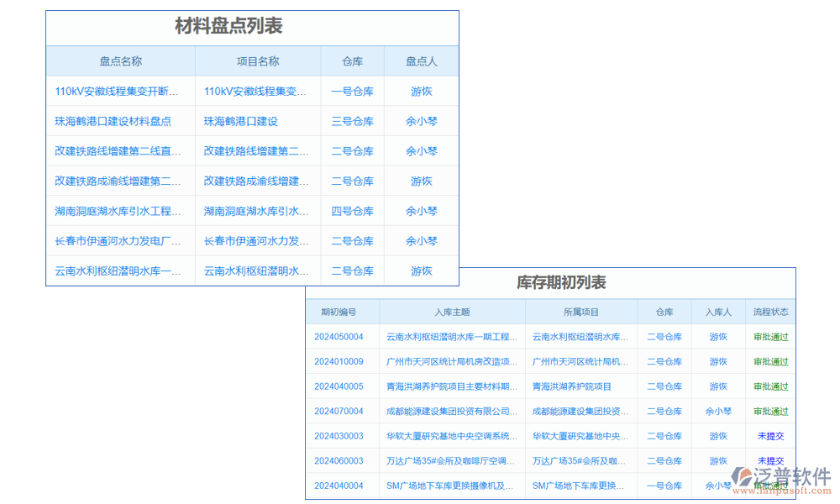Click the 期初编号 column header
Screen dimensions: 840x504
coord(340,312)
